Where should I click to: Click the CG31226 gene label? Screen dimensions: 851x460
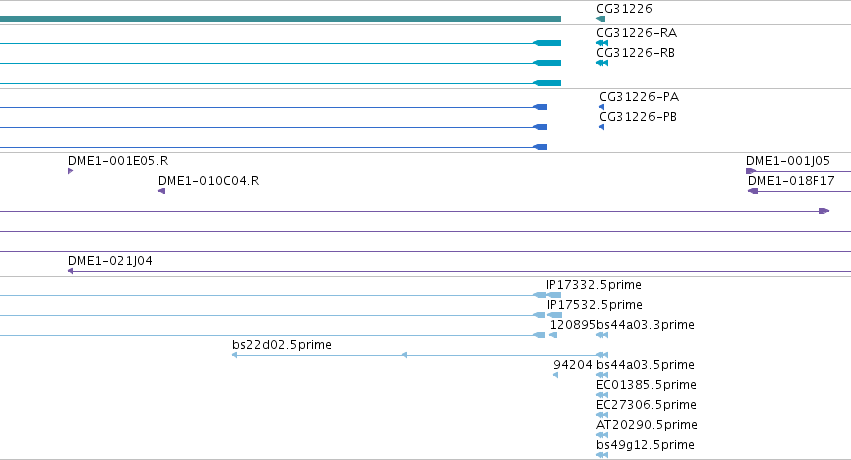624,9
